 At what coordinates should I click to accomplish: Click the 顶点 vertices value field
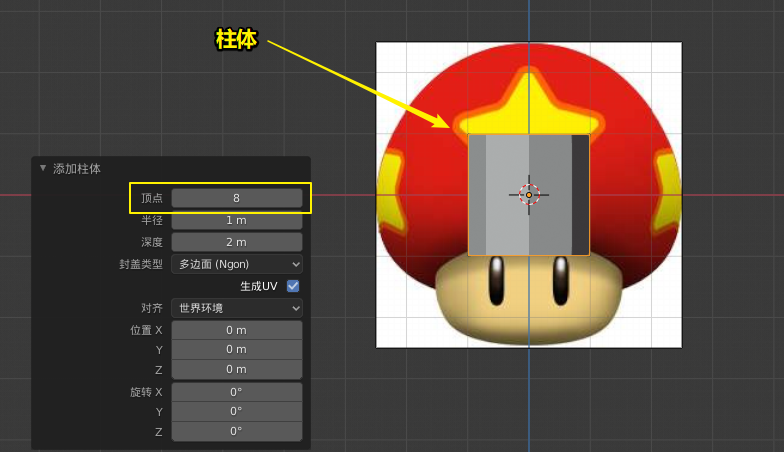click(236, 198)
